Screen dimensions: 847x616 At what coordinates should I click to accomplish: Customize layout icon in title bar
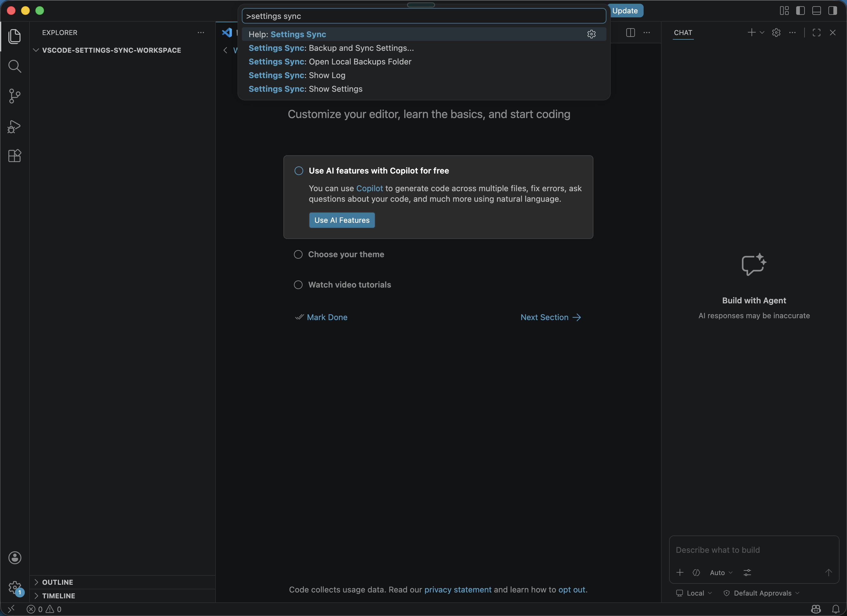point(784,11)
